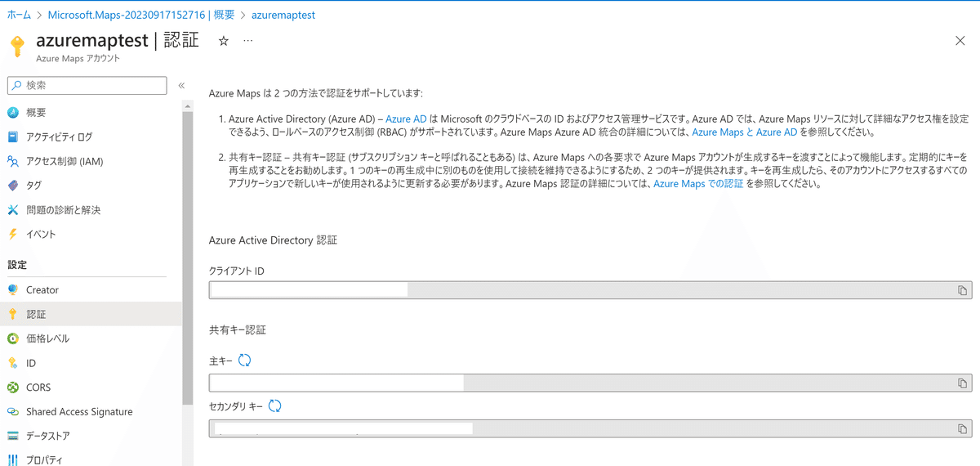The height and width of the screenshot is (466, 980).
Task: Click the ホーム breadcrumb link
Action: pos(19,15)
